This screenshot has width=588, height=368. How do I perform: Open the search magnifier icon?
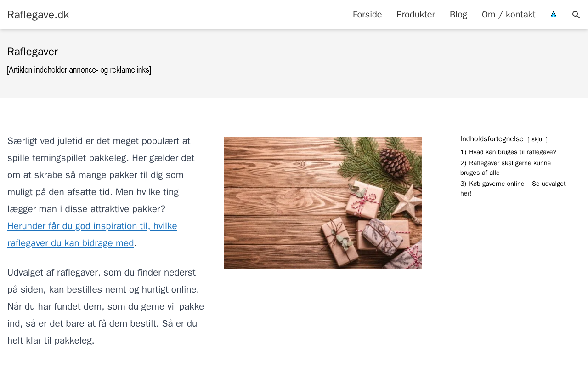[576, 15]
